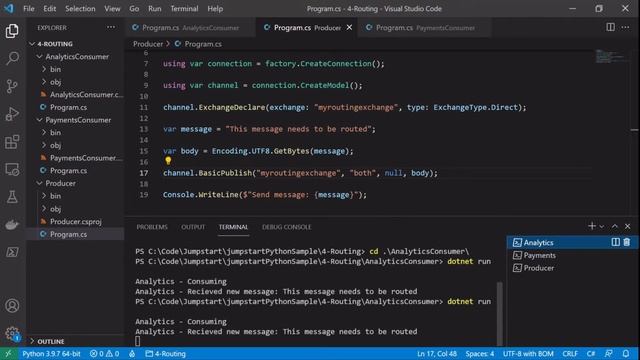Open the Selection menu
The image size is (640, 360).
(x=80, y=9)
